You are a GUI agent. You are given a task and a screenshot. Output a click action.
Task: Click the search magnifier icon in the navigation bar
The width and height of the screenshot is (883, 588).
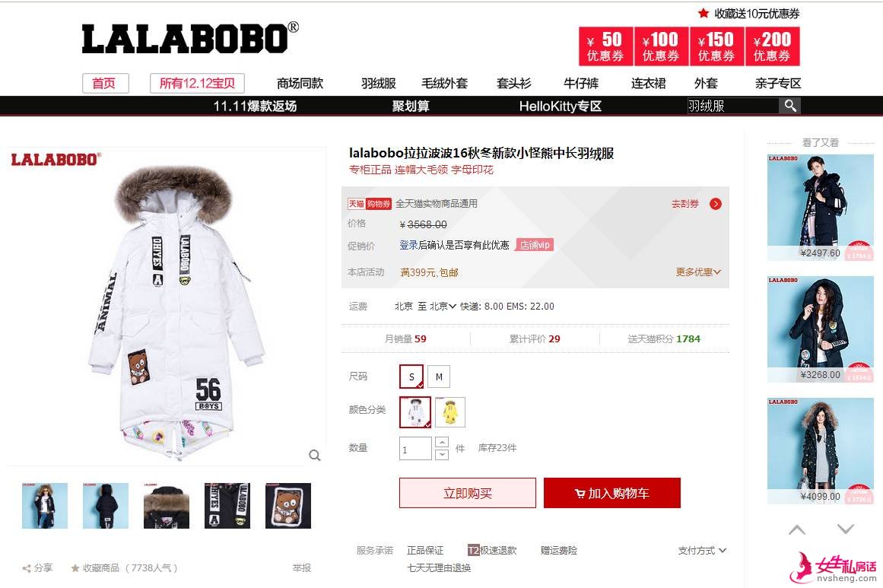pos(790,106)
